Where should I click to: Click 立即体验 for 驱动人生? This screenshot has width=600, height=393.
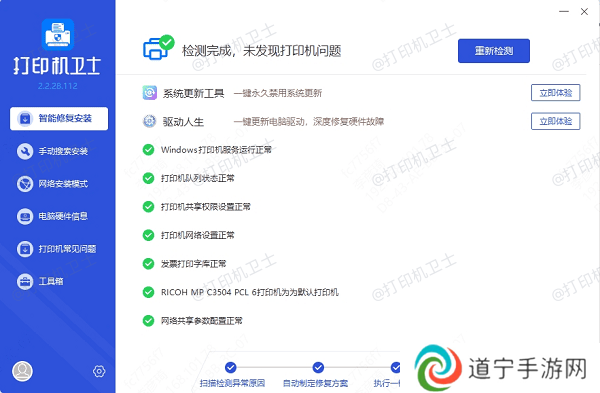point(556,121)
